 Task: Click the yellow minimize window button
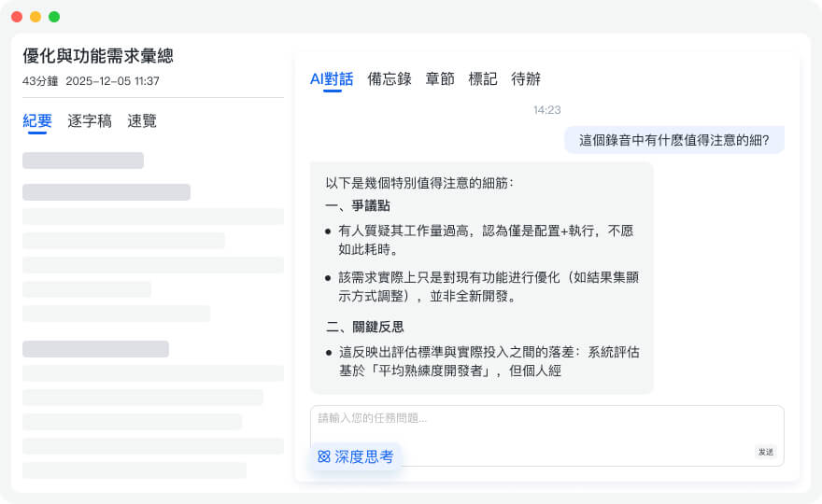(x=35, y=17)
